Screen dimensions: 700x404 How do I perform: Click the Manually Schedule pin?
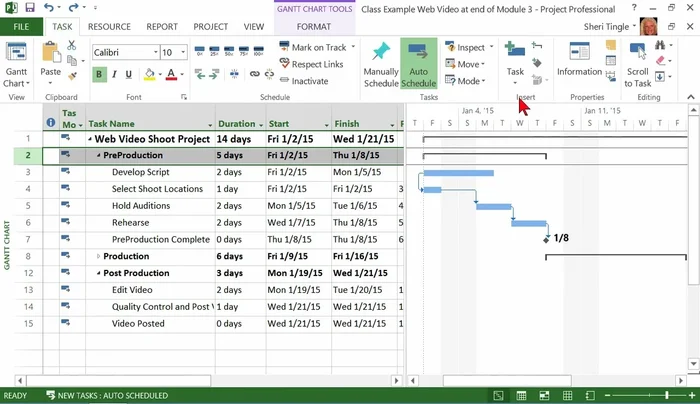point(381,65)
